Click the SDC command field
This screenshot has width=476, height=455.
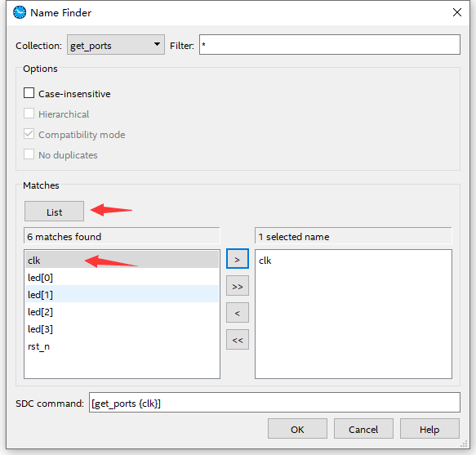pos(274,403)
